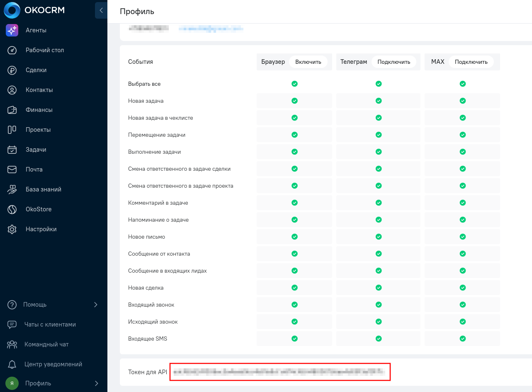
Task: Go to База знаний in sidebar
Action: tap(43, 189)
